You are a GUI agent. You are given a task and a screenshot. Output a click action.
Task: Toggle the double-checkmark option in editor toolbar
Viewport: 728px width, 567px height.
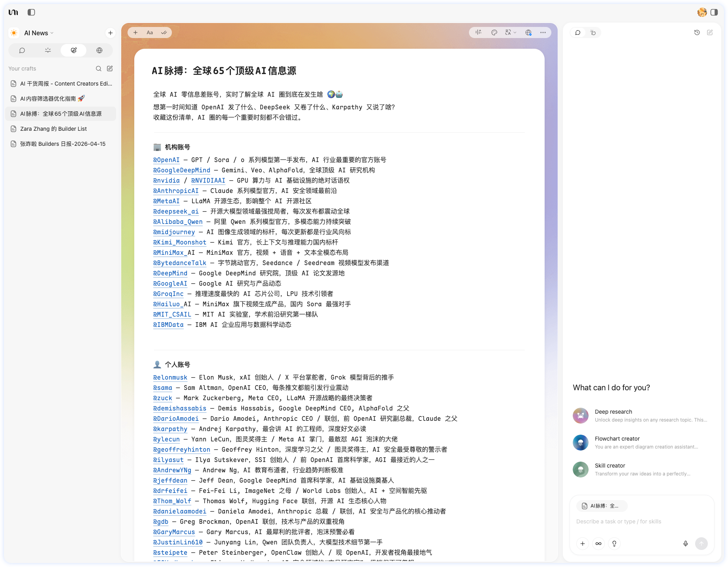[164, 32]
